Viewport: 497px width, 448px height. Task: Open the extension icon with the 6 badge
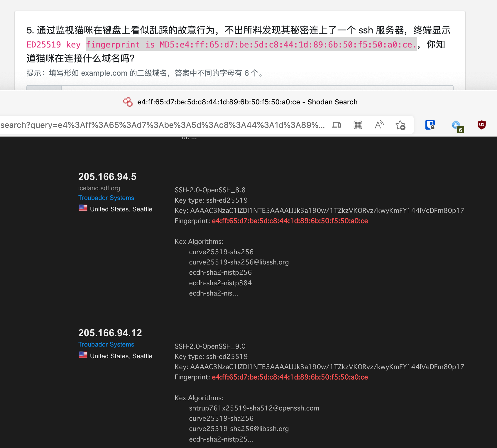458,126
